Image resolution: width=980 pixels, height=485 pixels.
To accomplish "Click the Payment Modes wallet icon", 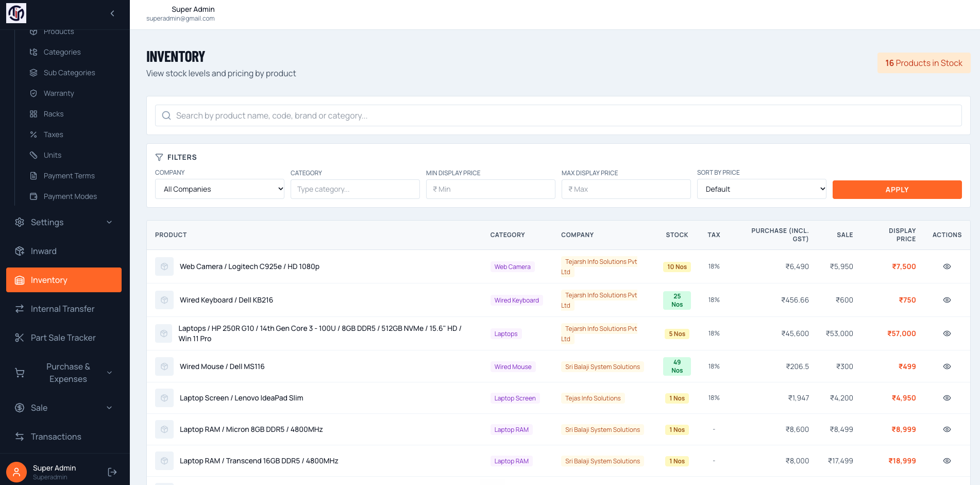I will pos(33,196).
